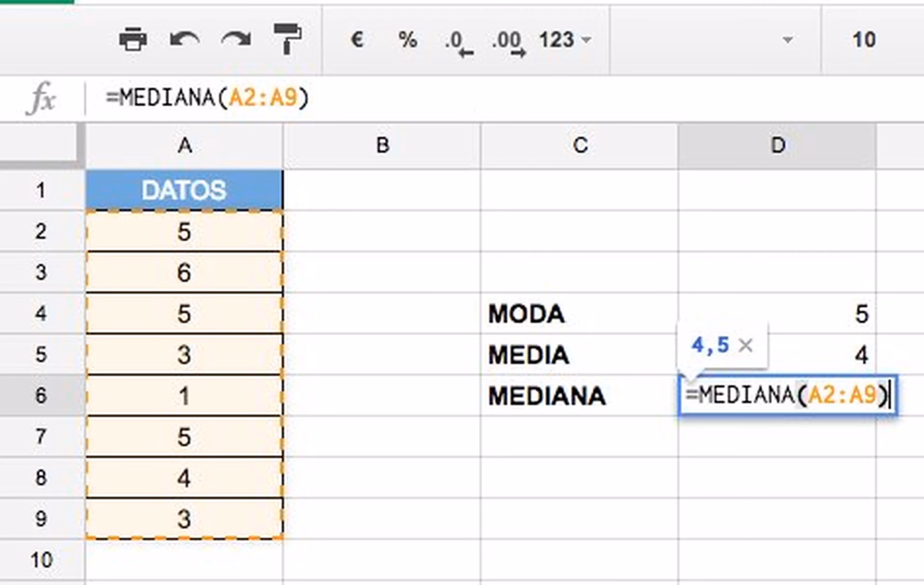Screen dimensions: 924x585
Task: Open the 123 number format menu
Action: coord(557,40)
